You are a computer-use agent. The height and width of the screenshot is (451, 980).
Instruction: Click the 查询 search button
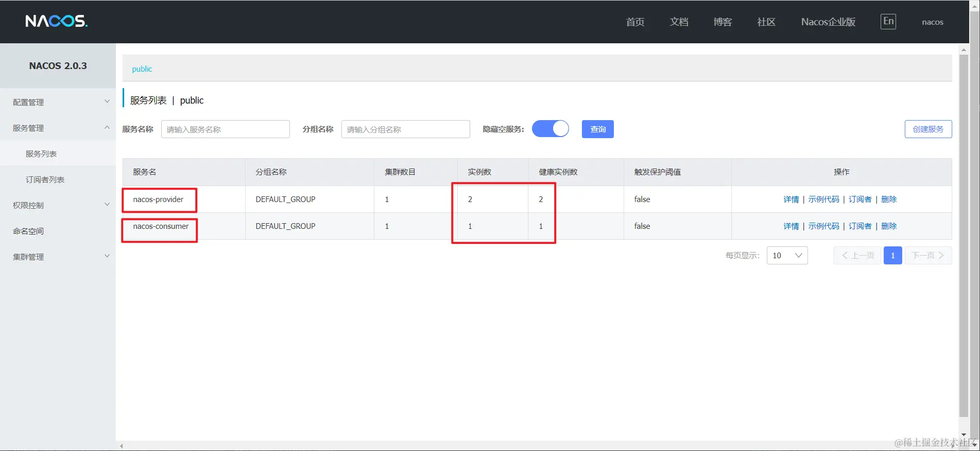(598, 129)
